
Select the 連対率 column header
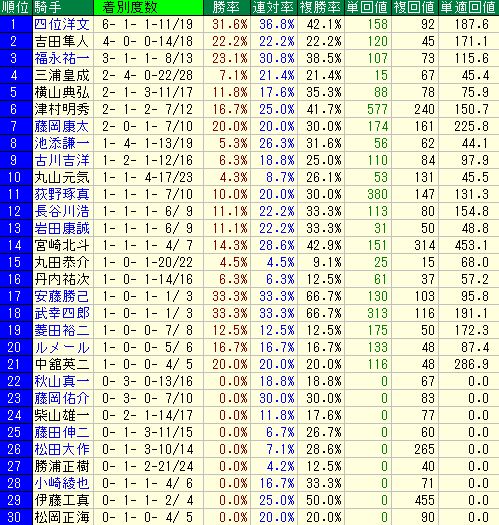point(274,8)
